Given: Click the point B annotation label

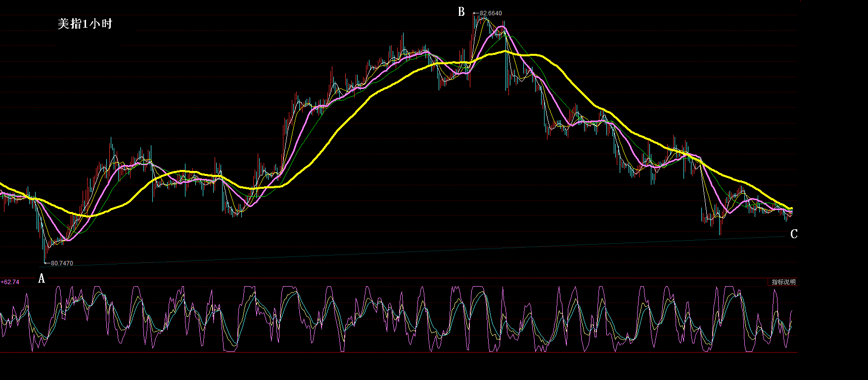Looking at the screenshot, I should [461, 12].
